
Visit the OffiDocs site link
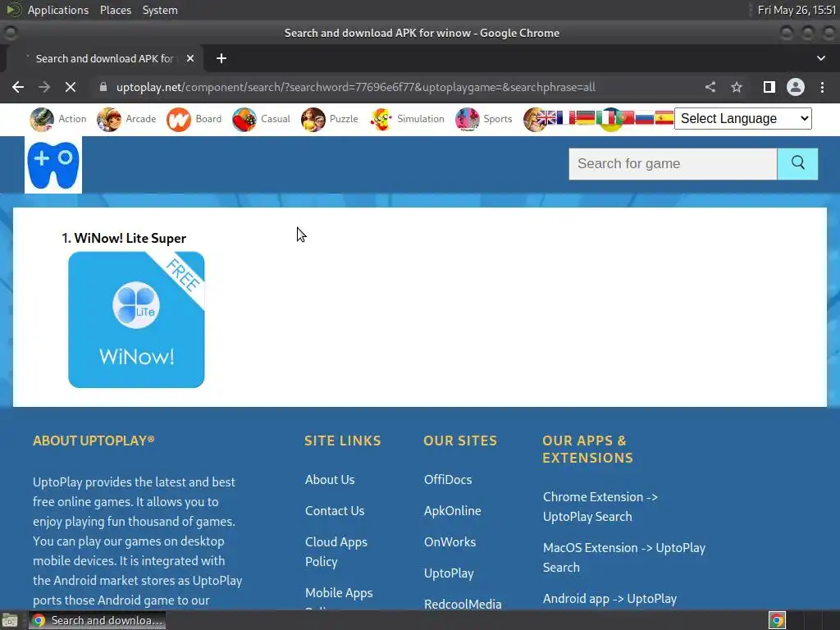[448, 479]
